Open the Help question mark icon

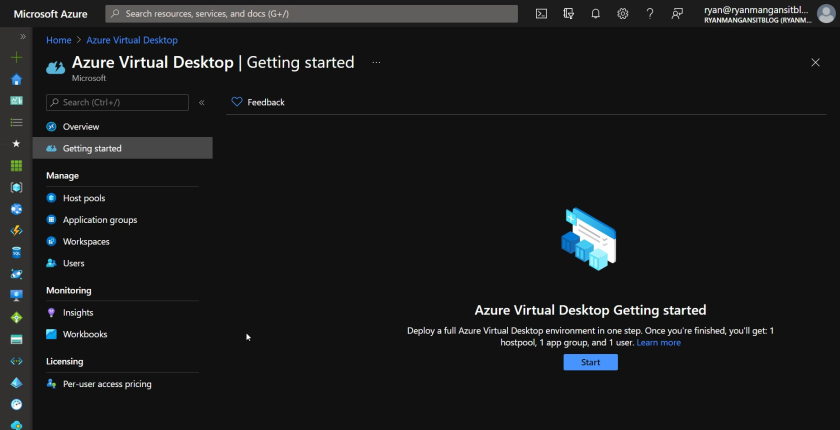pyautogui.click(x=650, y=14)
